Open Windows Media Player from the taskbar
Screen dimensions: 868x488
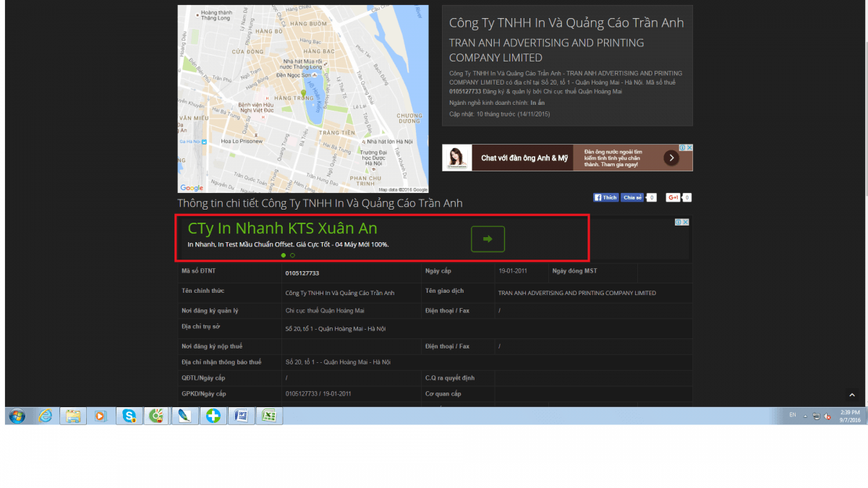coord(101,416)
